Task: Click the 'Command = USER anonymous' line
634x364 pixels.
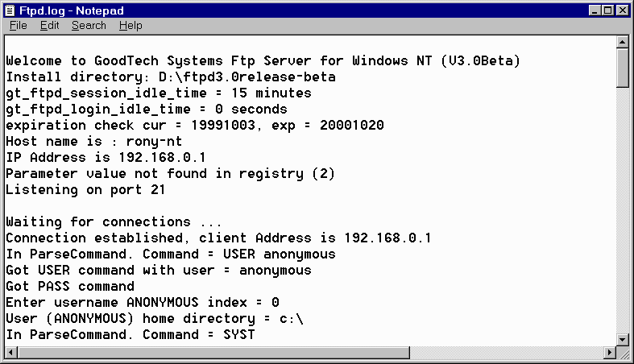Action: point(171,254)
